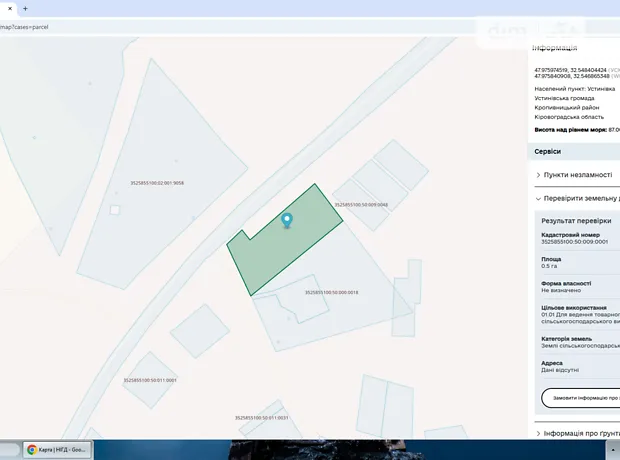This screenshot has width=620, height=460.
Task: Click cadastral number 3525855100:50:009:0001 in panel
Action: click(x=574, y=241)
